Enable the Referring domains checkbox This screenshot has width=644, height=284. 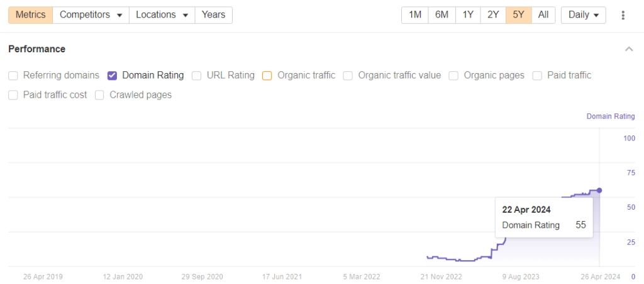13,76
